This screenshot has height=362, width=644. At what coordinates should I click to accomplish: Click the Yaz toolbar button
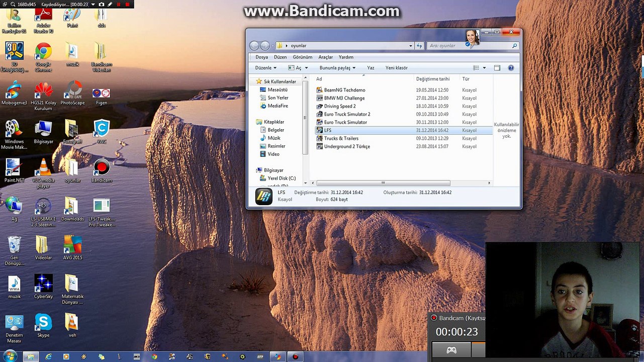[x=371, y=68]
